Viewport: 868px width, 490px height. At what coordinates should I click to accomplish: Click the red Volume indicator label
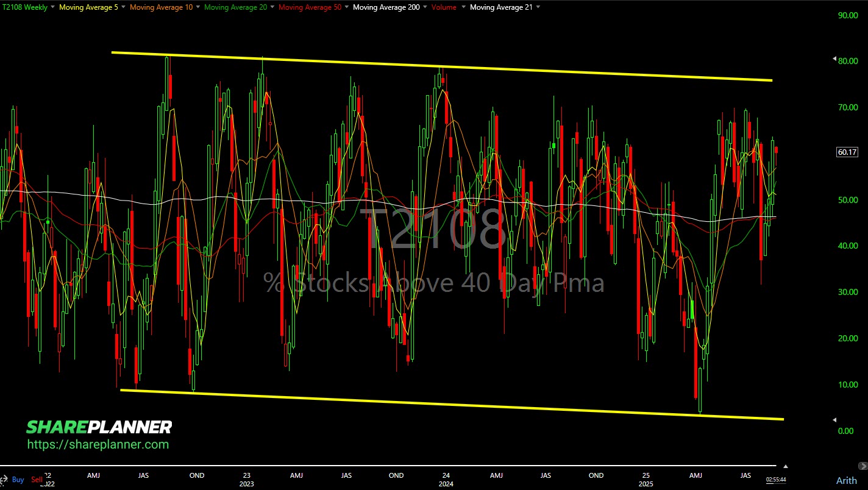[x=443, y=7]
